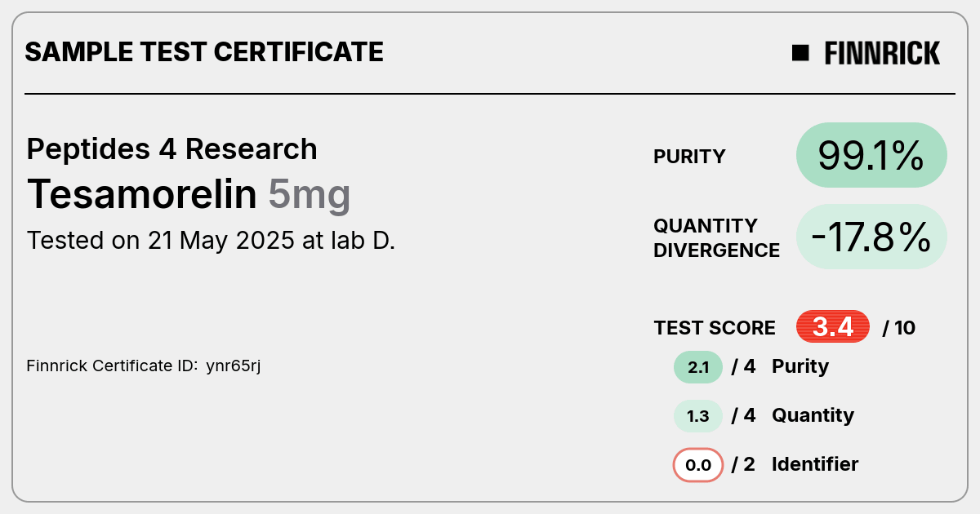Click the PURITY label
This screenshot has height=514, width=980.
tap(689, 157)
